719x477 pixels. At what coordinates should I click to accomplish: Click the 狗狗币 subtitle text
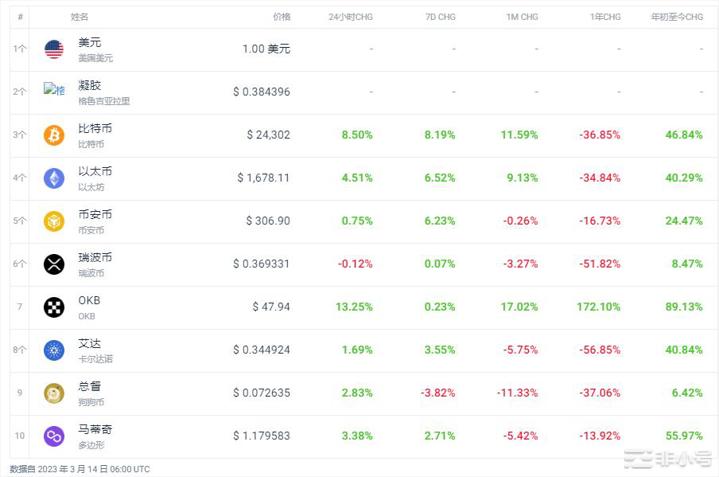click(x=91, y=402)
